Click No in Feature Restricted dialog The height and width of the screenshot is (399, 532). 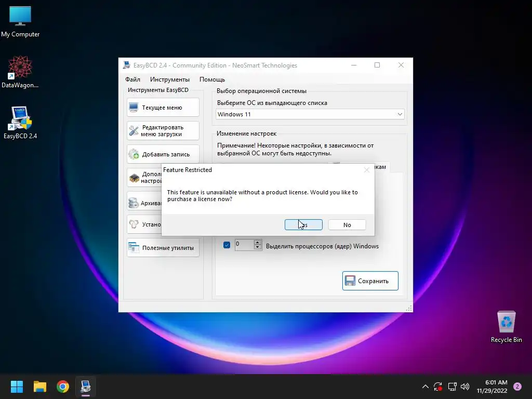[x=347, y=224]
